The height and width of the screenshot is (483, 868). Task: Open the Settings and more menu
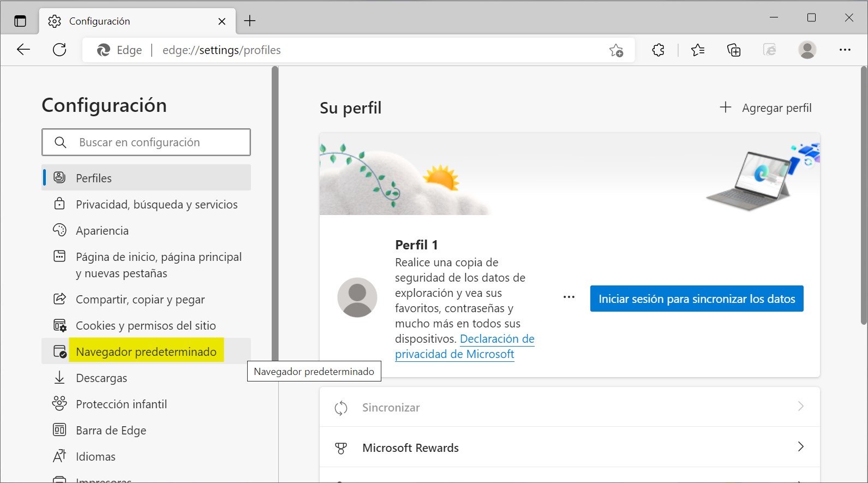(845, 50)
